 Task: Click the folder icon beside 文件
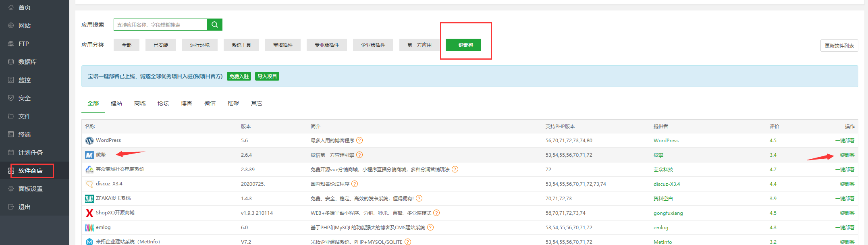tap(11, 116)
